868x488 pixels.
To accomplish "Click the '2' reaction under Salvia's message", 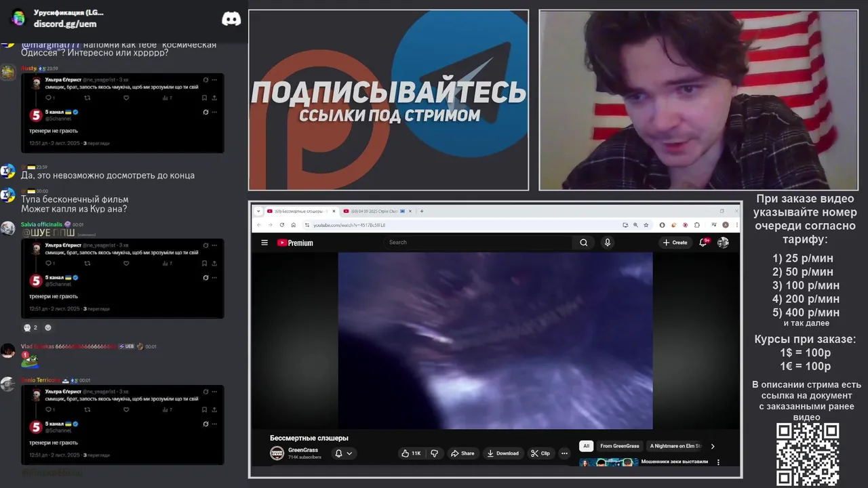I will coord(31,327).
